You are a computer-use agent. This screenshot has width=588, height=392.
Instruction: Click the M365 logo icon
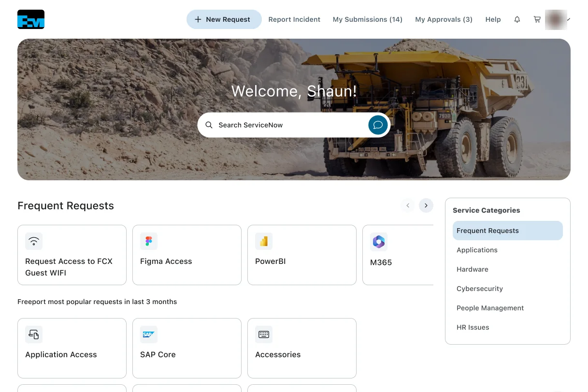[x=379, y=242]
